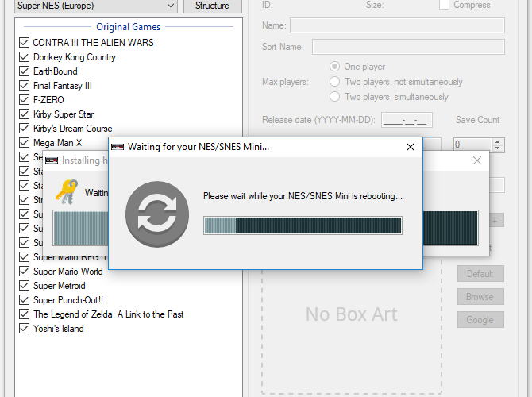Open the Super NES (Europe) console dropdown

click(96, 6)
